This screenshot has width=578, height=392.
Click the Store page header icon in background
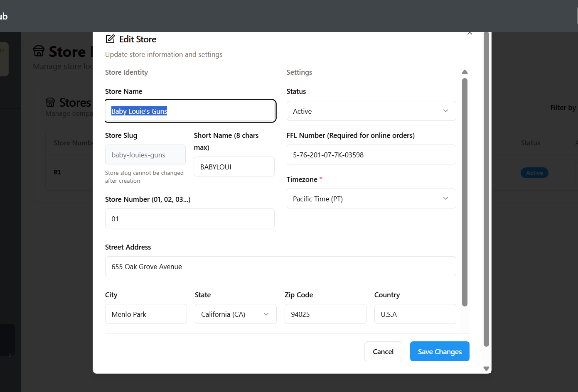tap(39, 51)
